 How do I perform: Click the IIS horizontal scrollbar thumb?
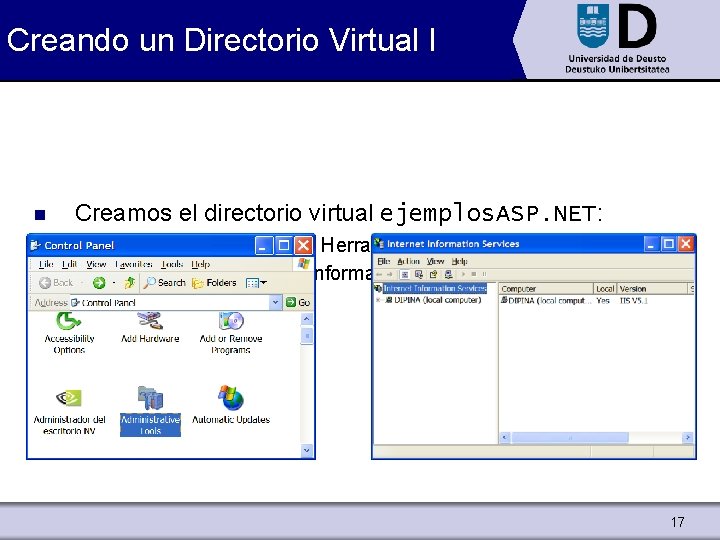point(569,438)
